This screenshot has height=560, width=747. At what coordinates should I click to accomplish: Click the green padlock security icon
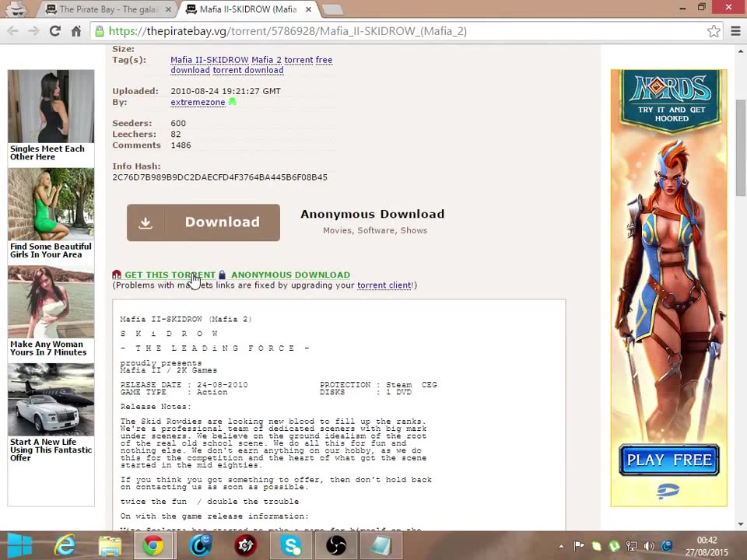coord(99,31)
